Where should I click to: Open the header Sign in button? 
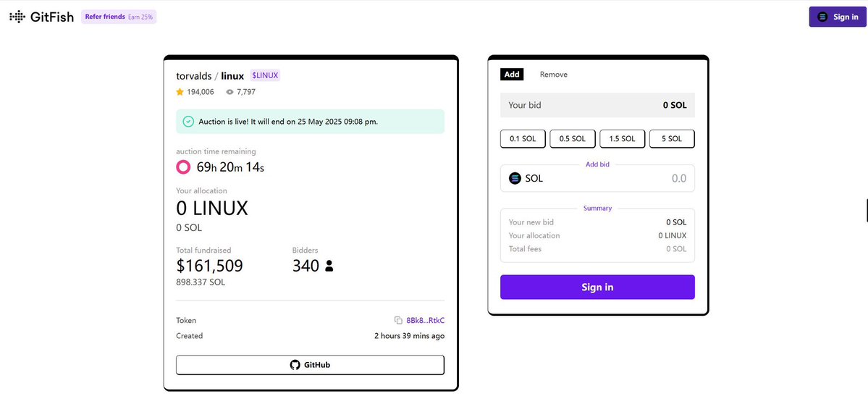point(838,17)
